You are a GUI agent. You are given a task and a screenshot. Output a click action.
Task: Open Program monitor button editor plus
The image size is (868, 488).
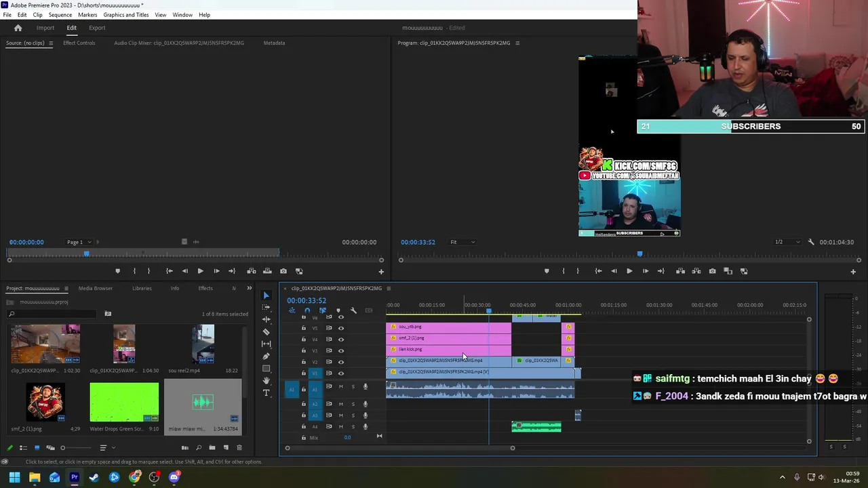coord(853,272)
